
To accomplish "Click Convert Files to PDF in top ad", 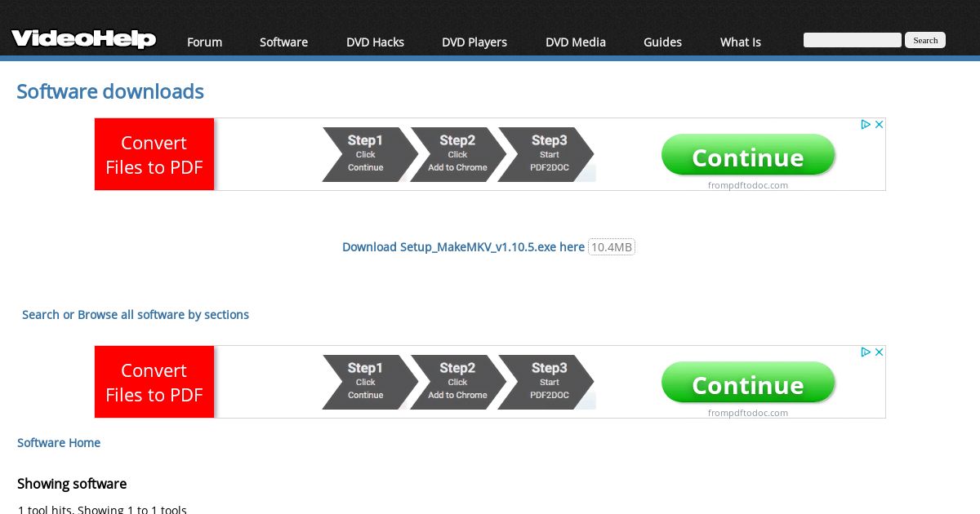I will point(154,154).
